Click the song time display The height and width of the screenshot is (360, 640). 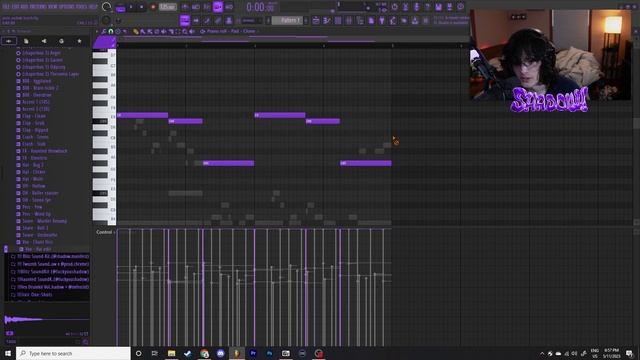pos(261,7)
